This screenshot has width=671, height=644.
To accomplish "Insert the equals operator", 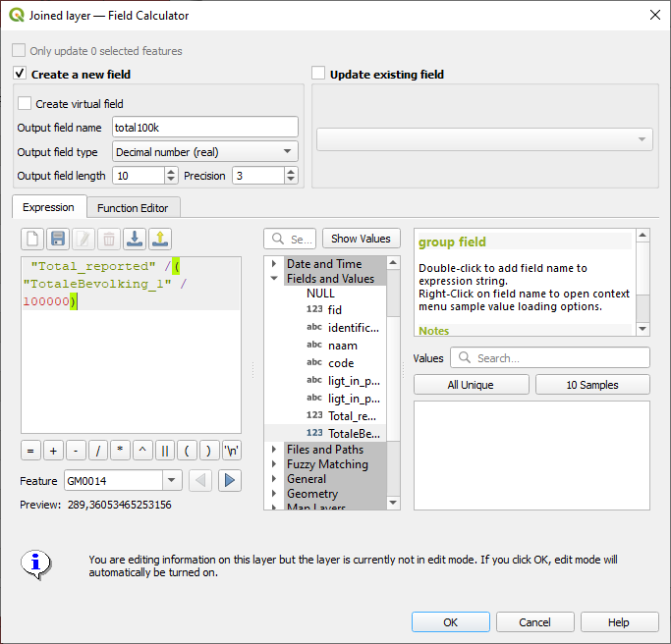I will (30, 451).
